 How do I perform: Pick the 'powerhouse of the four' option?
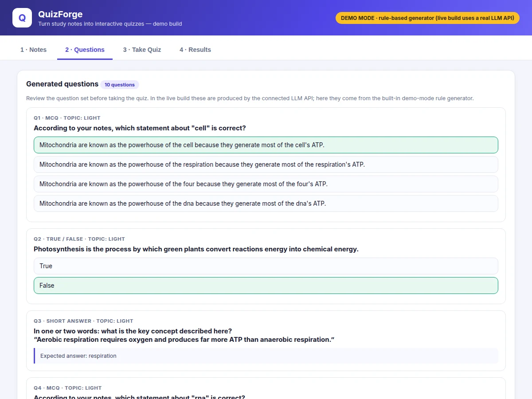[266, 184]
